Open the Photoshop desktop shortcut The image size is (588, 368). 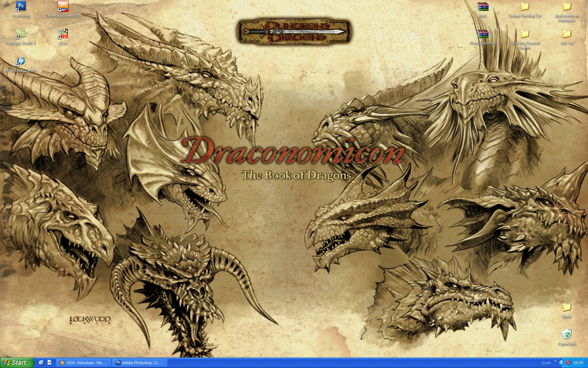click(21, 9)
